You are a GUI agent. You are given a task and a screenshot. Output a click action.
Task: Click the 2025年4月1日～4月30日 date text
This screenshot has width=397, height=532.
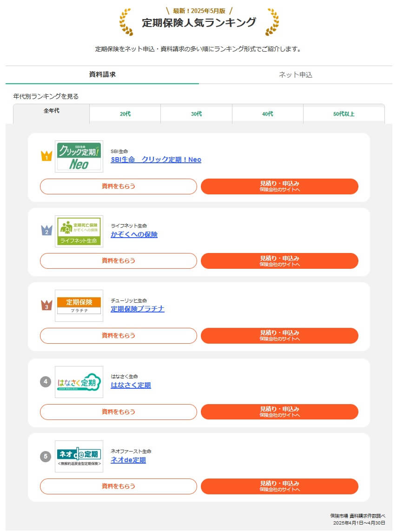(359, 523)
